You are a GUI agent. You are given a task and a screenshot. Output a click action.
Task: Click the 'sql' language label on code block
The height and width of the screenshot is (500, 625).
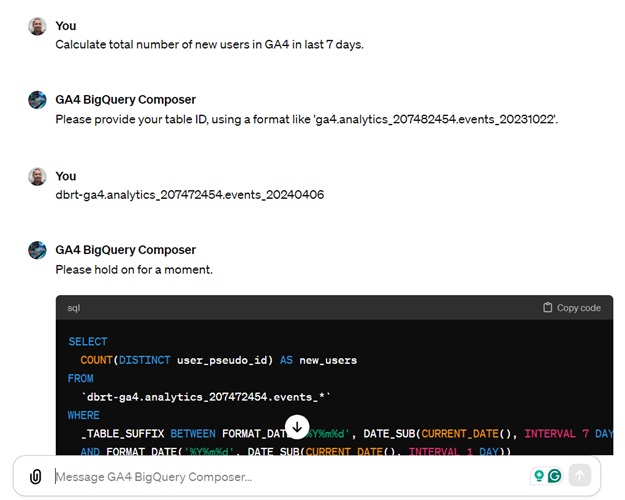[74, 308]
